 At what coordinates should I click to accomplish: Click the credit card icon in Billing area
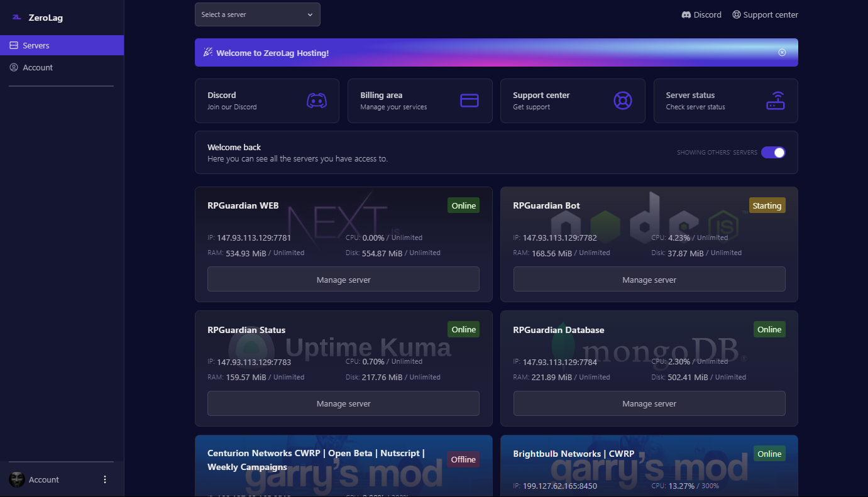(470, 101)
